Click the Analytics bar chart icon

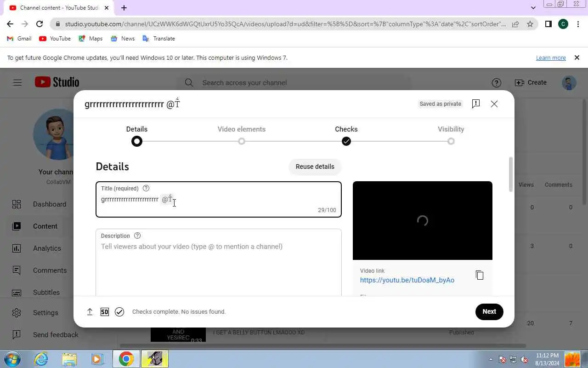point(17,248)
